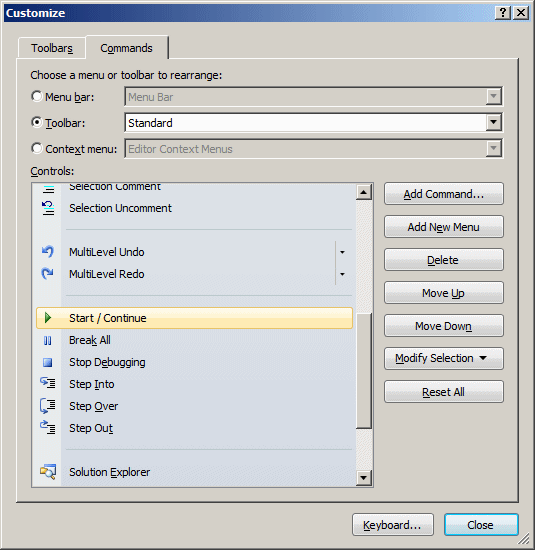Click the green Start / Continue play icon
The height and width of the screenshot is (550, 535).
coord(48,318)
